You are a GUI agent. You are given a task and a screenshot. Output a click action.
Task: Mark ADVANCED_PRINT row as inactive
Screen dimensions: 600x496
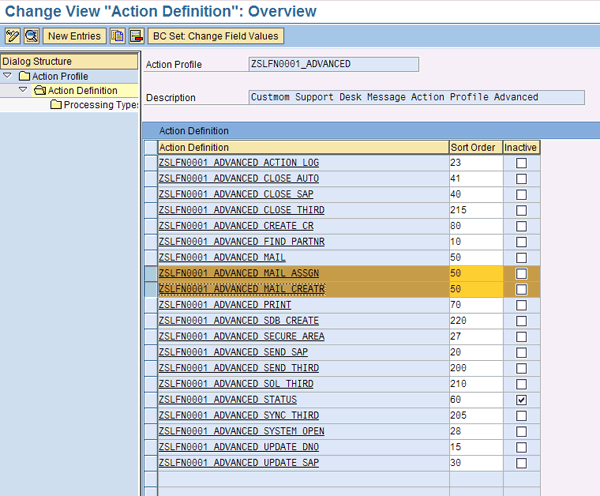pos(520,305)
